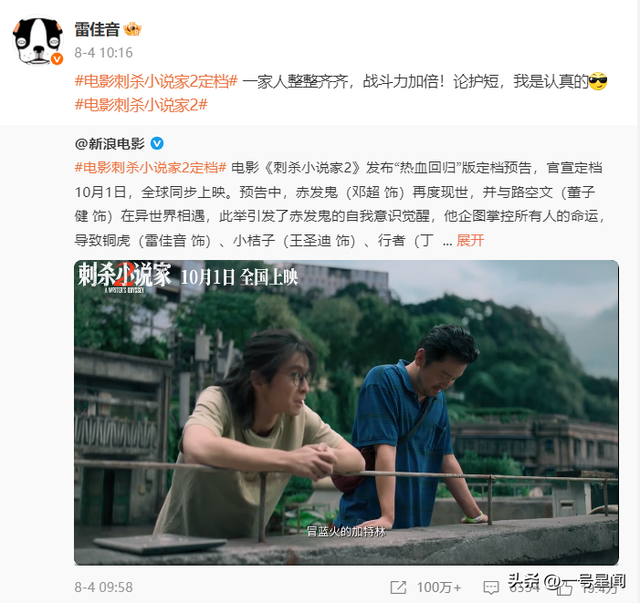Open the username 雷佳音 profile link
Viewport: 640px width, 603px height.
pyautogui.click(x=97, y=29)
